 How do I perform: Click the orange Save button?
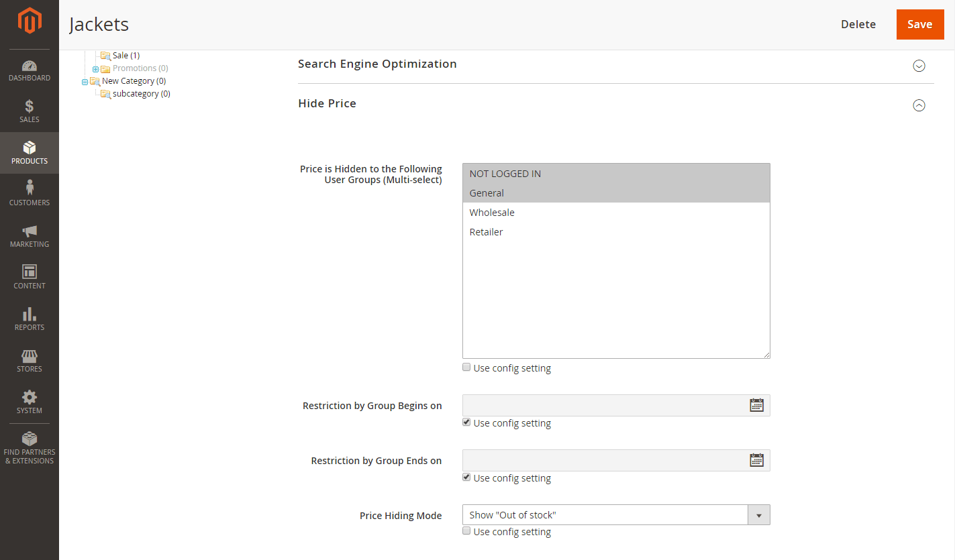919,24
